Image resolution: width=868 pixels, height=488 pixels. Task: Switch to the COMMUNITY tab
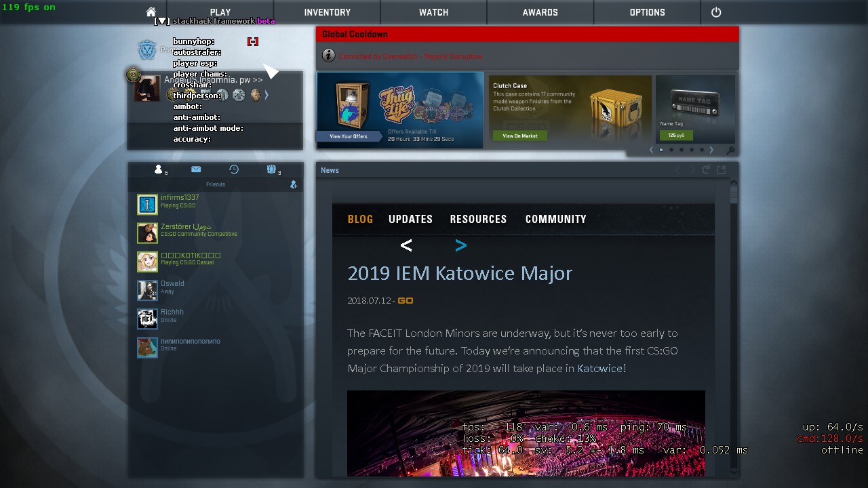pos(556,219)
